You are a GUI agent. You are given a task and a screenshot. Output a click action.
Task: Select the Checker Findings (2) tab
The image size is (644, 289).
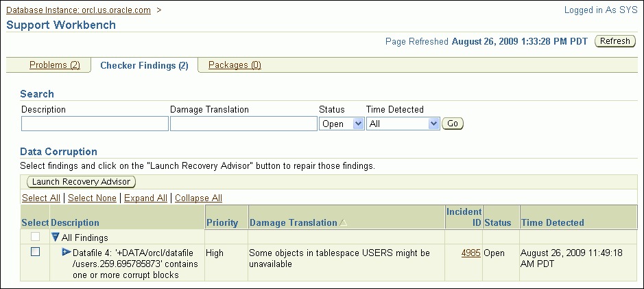[x=144, y=66]
